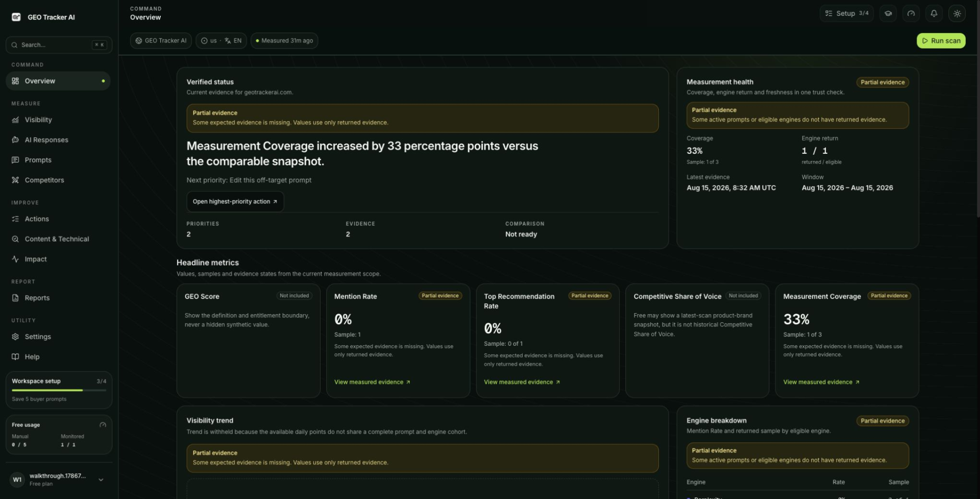Click the Reports document icon
This screenshot has height=499, width=980.
click(15, 298)
